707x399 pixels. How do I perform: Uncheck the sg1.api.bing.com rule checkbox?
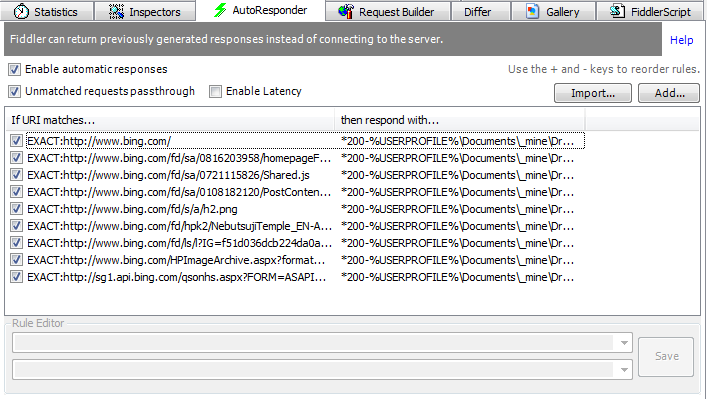(x=16, y=277)
